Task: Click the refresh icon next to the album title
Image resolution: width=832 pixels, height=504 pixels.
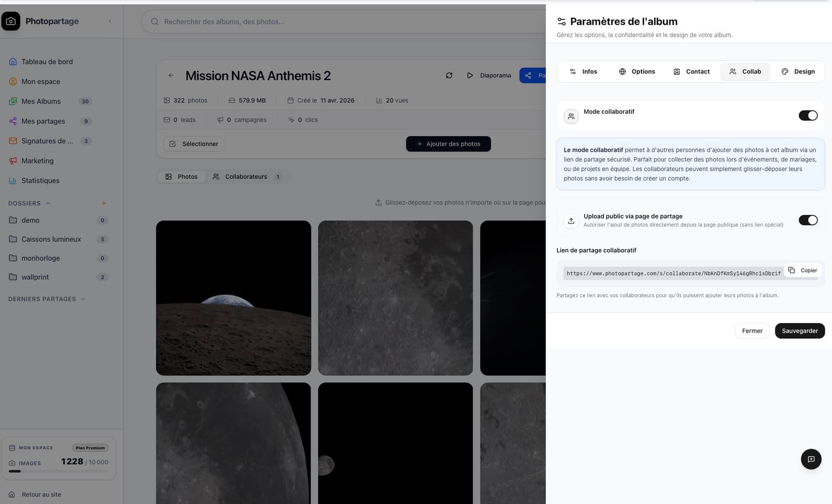Action: pos(449,75)
